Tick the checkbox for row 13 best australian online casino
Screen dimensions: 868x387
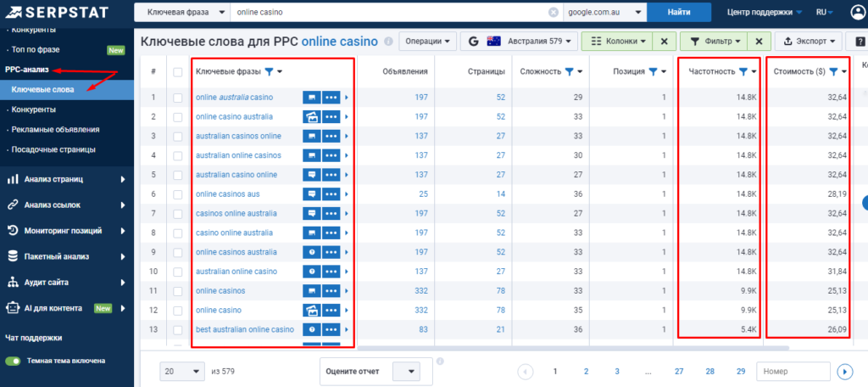pyautogui.click(x=178, y=329)
